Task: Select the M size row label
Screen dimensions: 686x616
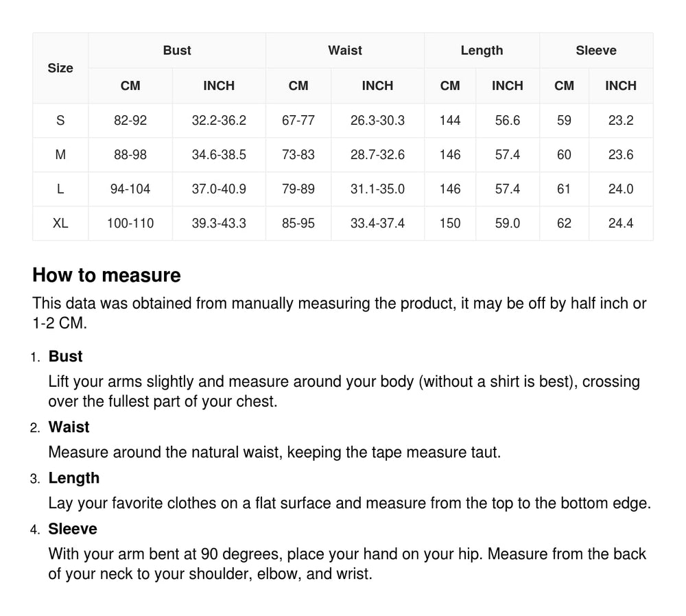Action: (x=60, y=155)
